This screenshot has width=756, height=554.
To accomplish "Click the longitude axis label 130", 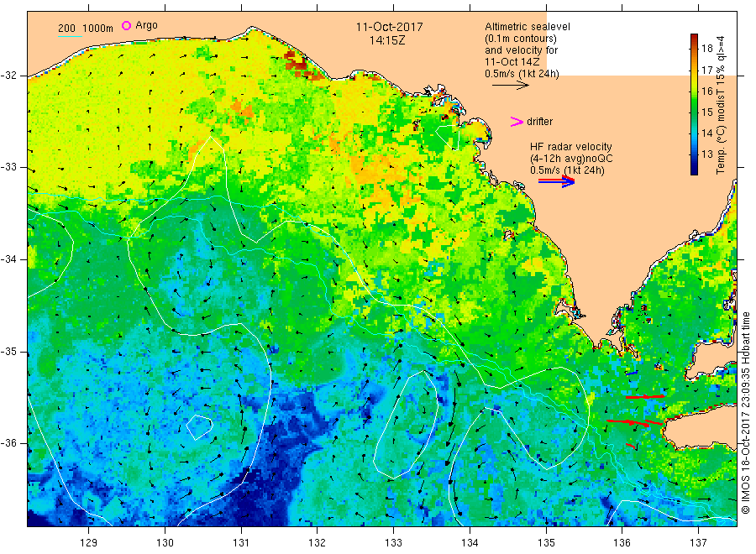I will click(x=165, y=543).
